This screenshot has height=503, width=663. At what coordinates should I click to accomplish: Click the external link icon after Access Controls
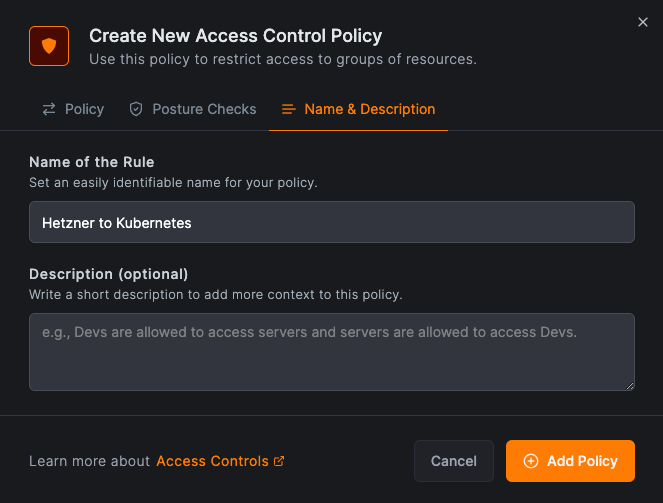tap(280, 461)
